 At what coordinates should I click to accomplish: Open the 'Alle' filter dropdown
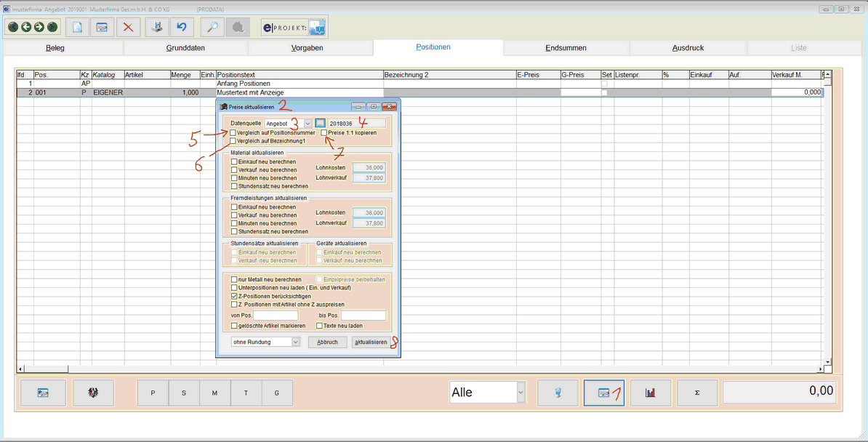(521, 393)
